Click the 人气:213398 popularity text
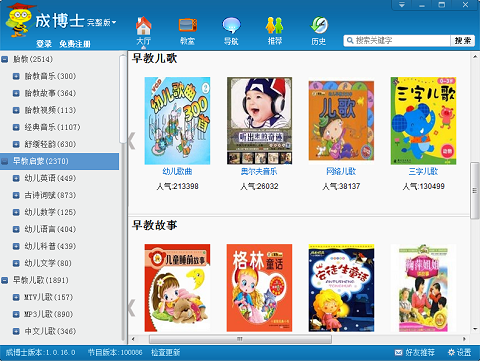This screenshot has width=480, height=362. click(177, 186)
